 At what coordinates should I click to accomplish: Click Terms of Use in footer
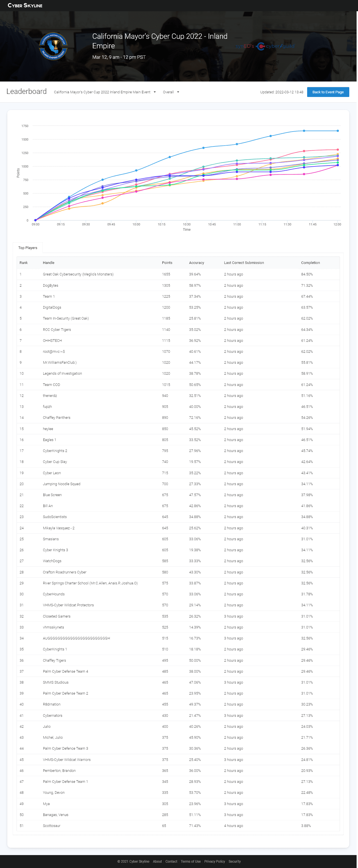191,861
